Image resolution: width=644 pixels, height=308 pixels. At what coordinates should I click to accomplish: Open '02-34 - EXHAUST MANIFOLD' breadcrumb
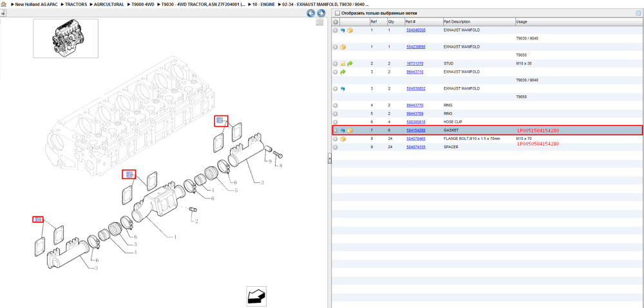[325, 4]
